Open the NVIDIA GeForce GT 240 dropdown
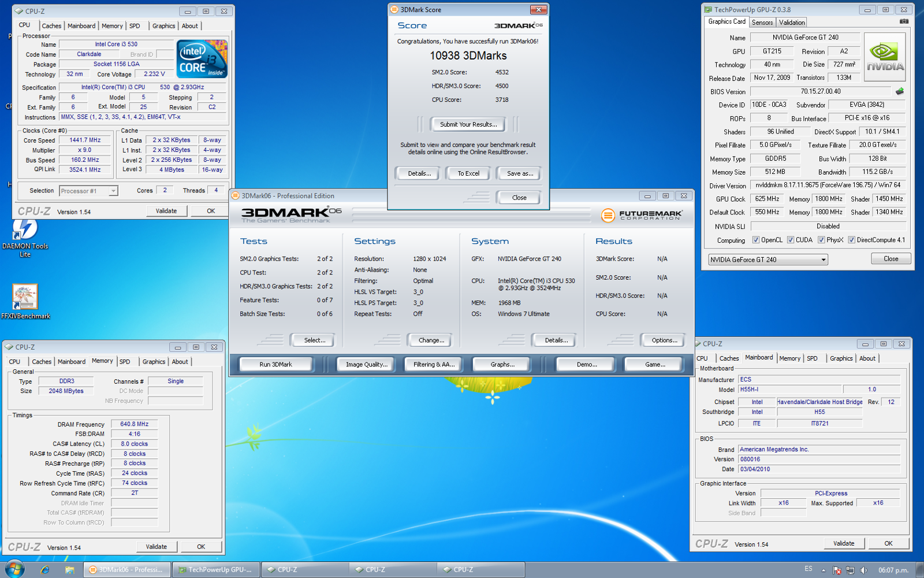Image resolution: width=924 pixels, height=578 pixels. tap(768, 260)
